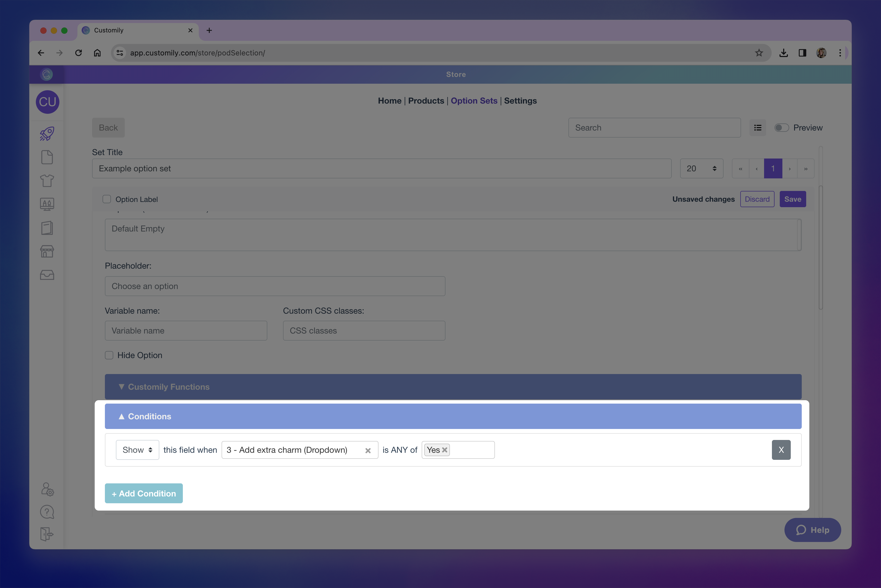881x588 pixels.
Task: Open the T-shirt products sidebar icon
Action: tap(47, 181)
